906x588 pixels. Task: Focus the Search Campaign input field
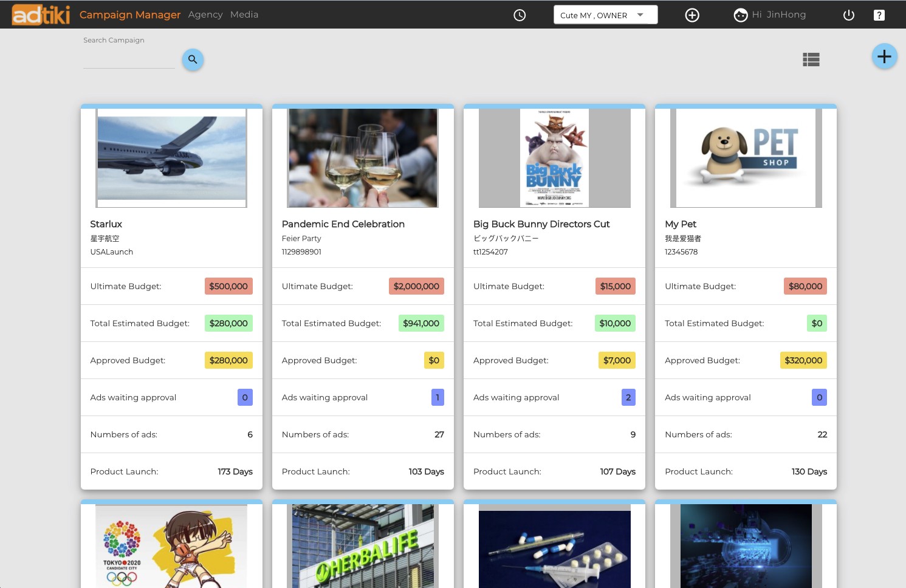click(x=129, y=60)
